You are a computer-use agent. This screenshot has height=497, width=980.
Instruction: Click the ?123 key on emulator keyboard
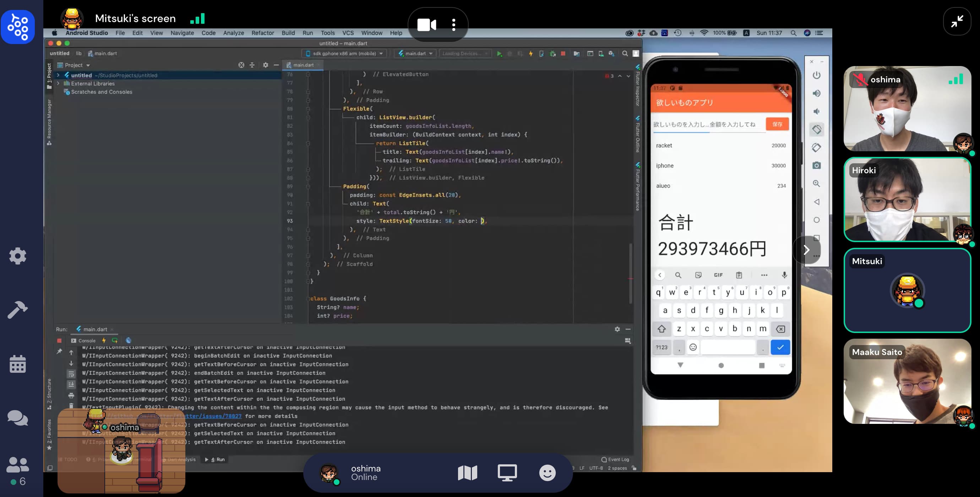tap(661, 347)
